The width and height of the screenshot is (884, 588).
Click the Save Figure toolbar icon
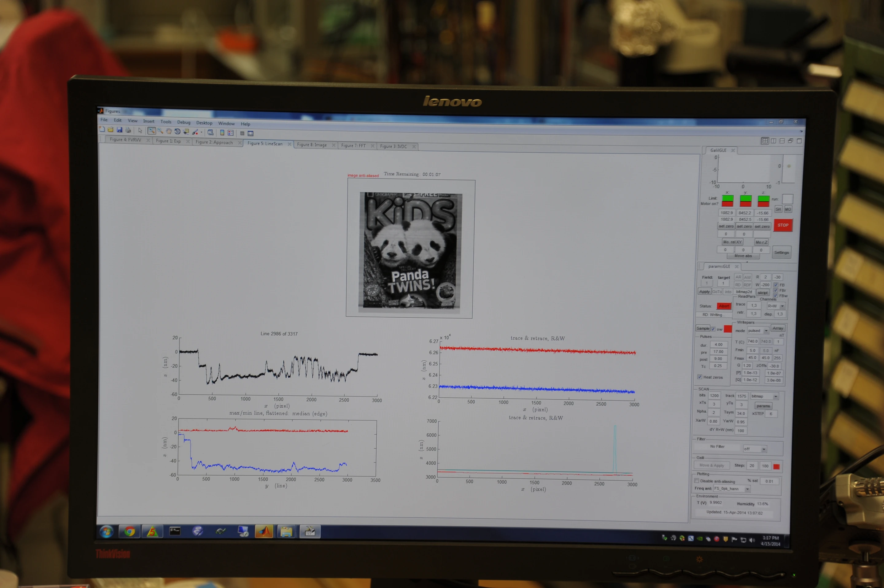120,130
